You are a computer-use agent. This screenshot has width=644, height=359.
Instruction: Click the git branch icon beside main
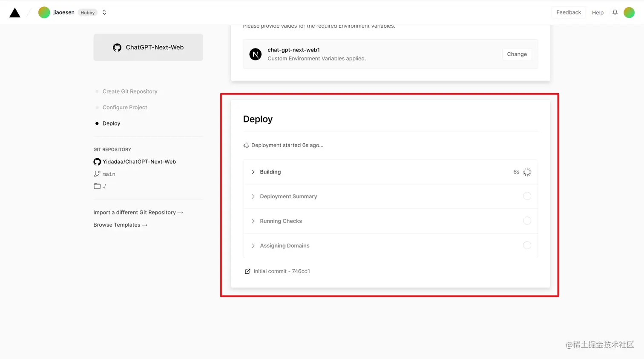(x=97, y=174)
